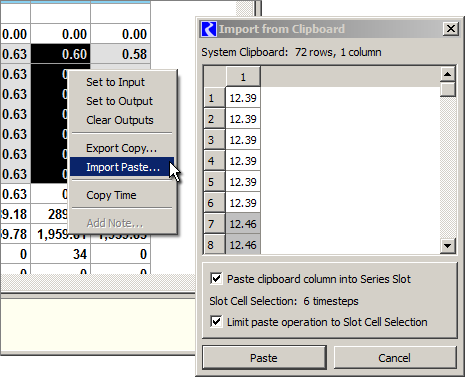This screenshot has height=377, width=465.
Task: Choose Copy Time from context menu
Action: click(x=122, y=195)
